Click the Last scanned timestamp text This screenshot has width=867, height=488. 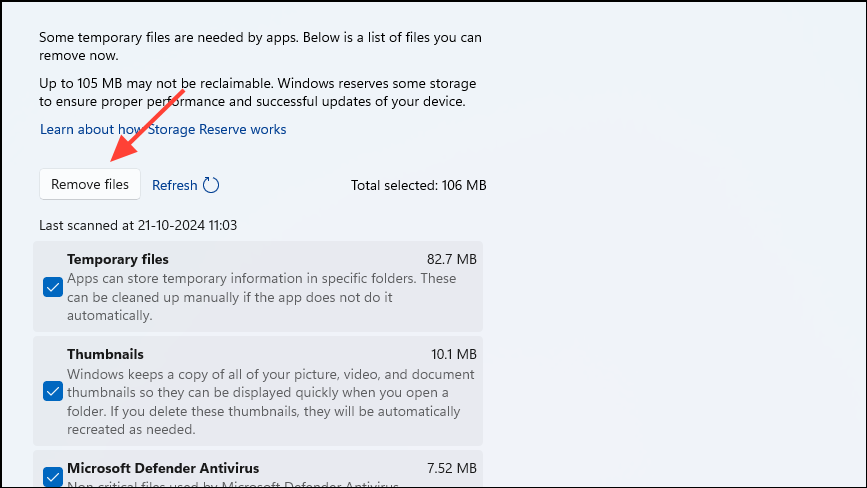[138, 225]
